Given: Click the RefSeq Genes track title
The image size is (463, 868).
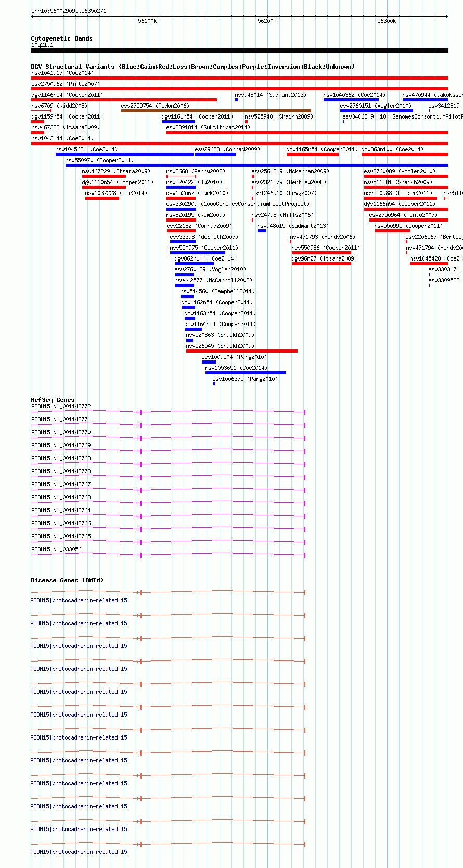Looking at the screenshot, I should 53,400.
